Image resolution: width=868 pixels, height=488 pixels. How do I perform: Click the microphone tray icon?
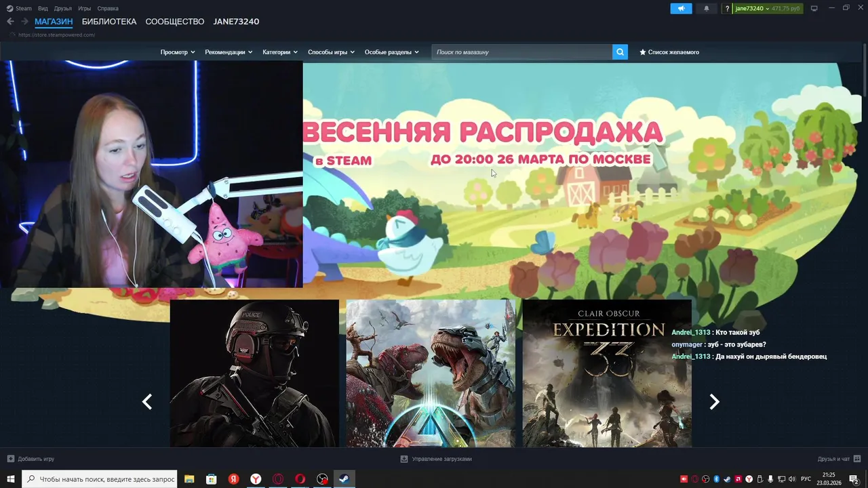click(770, 479)
